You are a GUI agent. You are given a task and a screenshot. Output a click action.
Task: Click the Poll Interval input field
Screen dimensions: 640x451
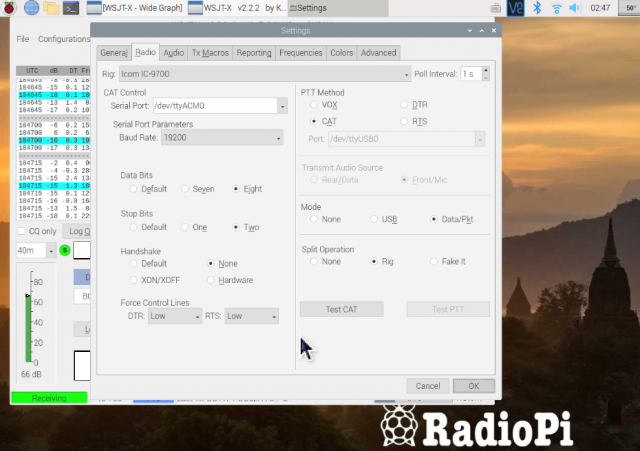coord(471,74)
